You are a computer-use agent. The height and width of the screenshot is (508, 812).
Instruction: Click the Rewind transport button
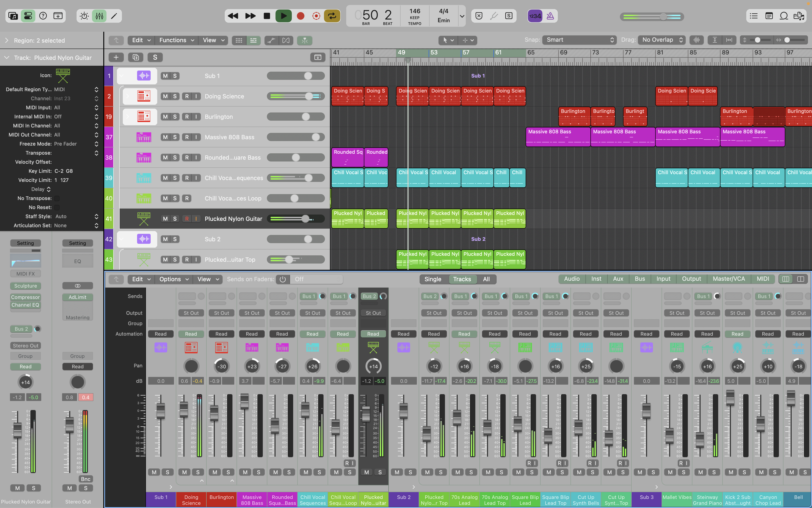pyautogui.click(x=233, y=16)
